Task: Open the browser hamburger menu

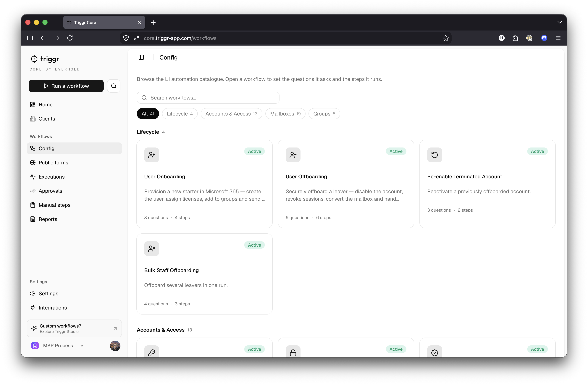Action: coord(558,38)
